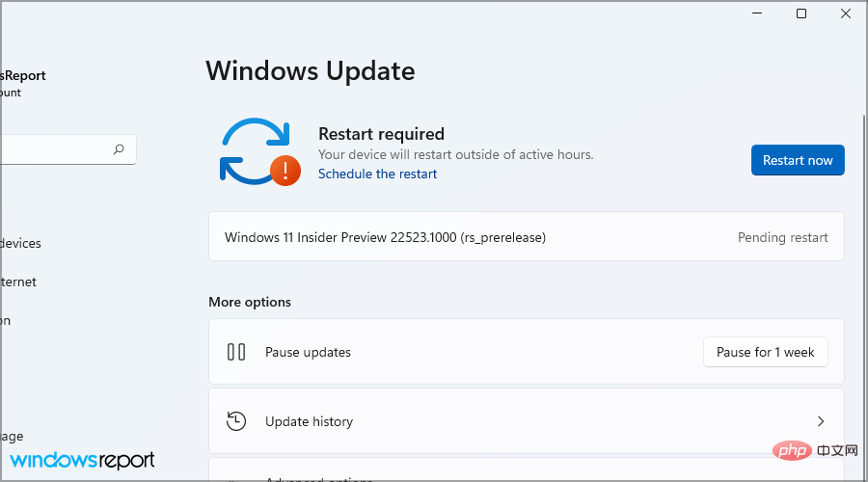Click the Windows Update page title
868x482 pixels.
[x=311, y=70]
